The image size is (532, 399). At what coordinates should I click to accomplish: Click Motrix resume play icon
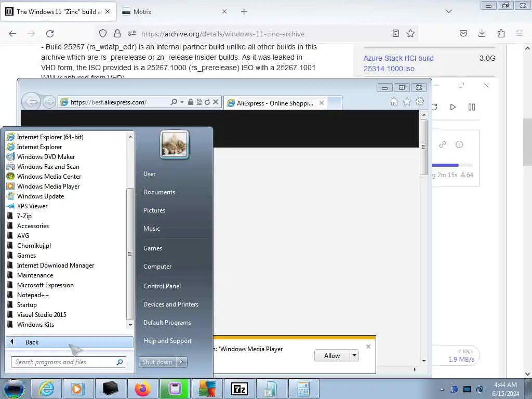tap(453, 107)
